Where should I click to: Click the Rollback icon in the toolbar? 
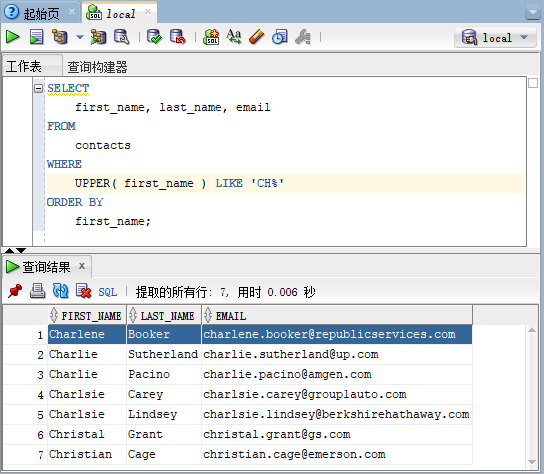pos(178,37)
